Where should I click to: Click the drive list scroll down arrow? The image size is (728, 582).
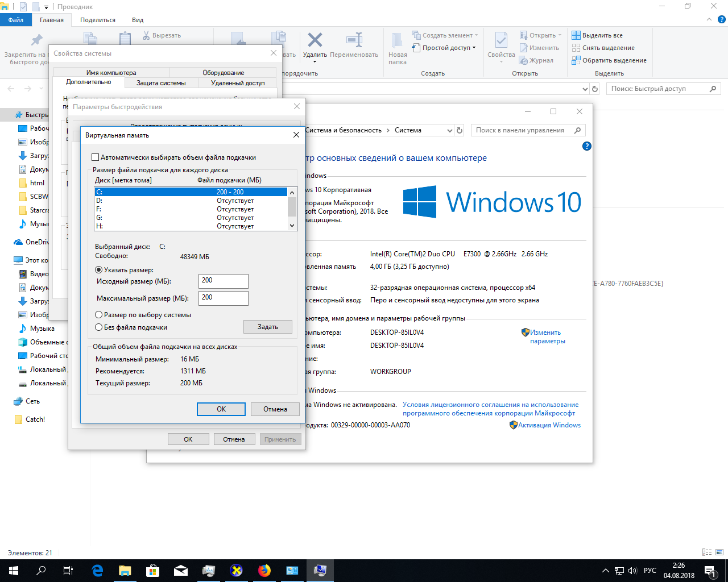point(292,226)
